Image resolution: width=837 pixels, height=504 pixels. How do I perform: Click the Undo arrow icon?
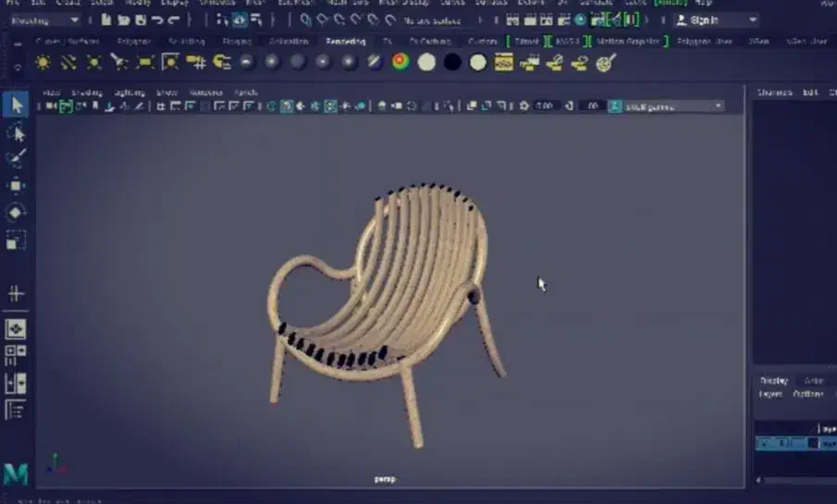tap(156, 19)
